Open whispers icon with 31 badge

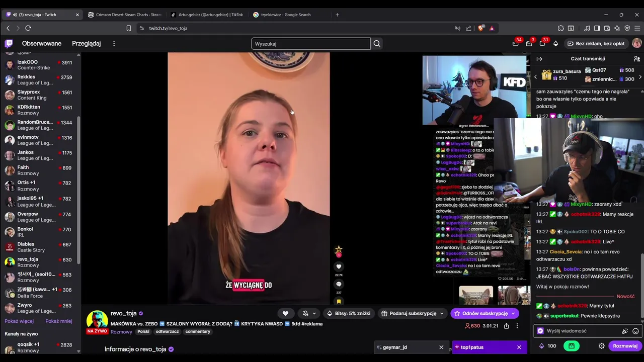click(542, 44)
